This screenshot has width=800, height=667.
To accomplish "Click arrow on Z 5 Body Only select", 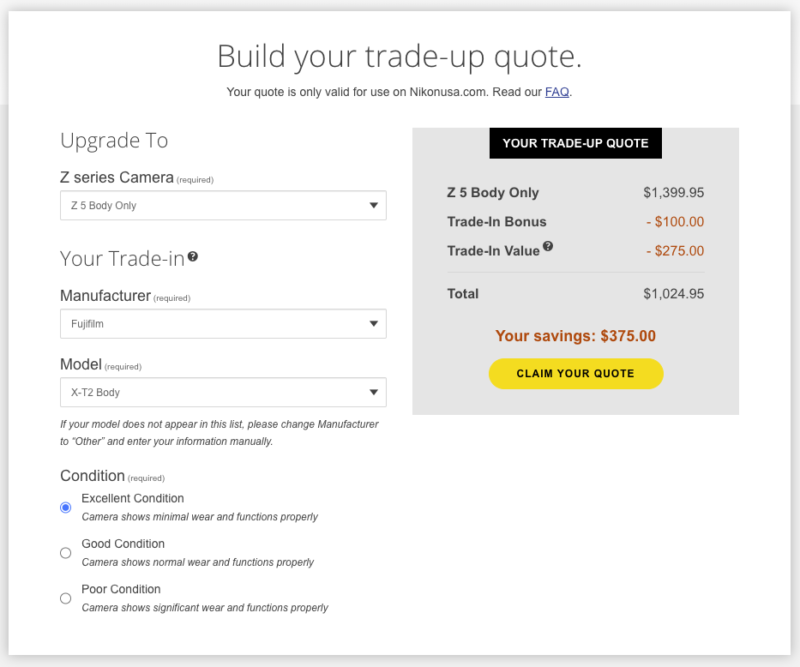I will click(x=374, y=206).
